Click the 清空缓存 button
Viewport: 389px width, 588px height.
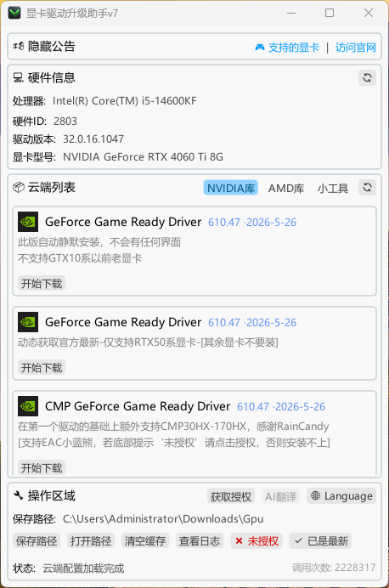click(145, 540)
